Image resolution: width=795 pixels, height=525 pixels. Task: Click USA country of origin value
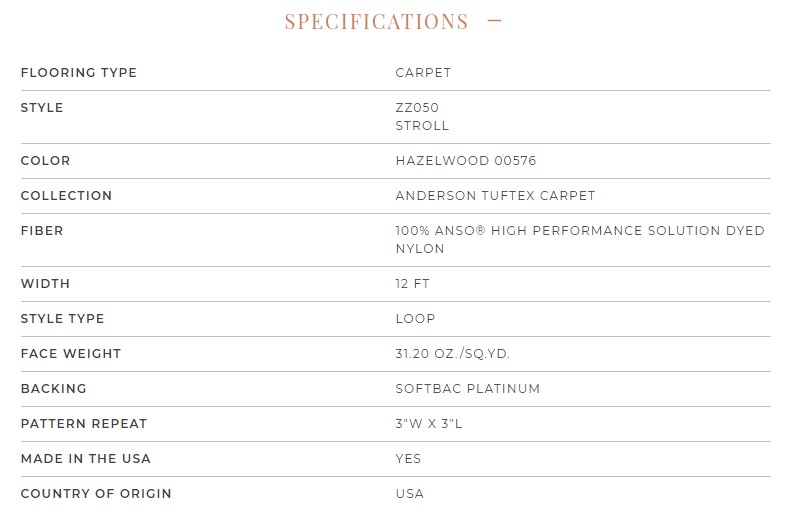(x=410, y=494)
